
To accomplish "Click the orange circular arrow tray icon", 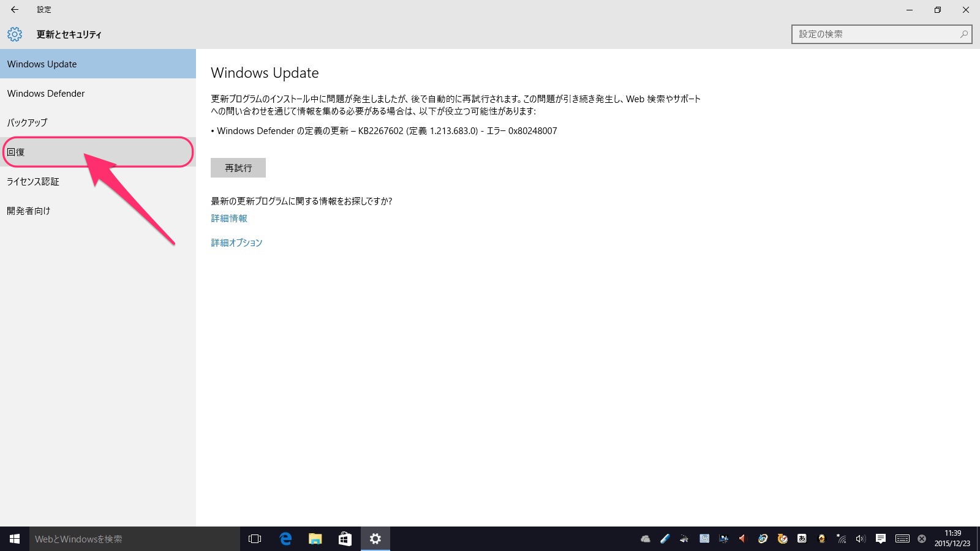I will point(782,539).
